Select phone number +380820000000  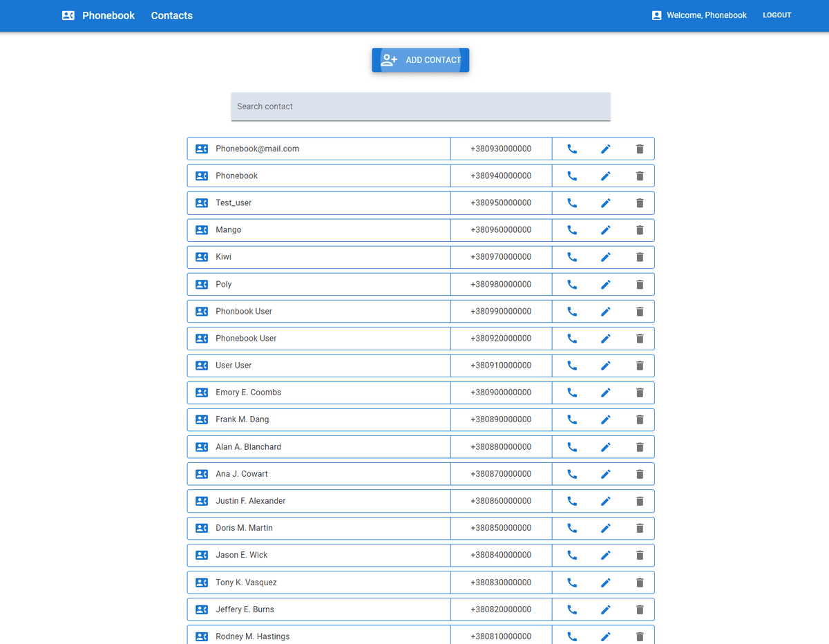501,609
